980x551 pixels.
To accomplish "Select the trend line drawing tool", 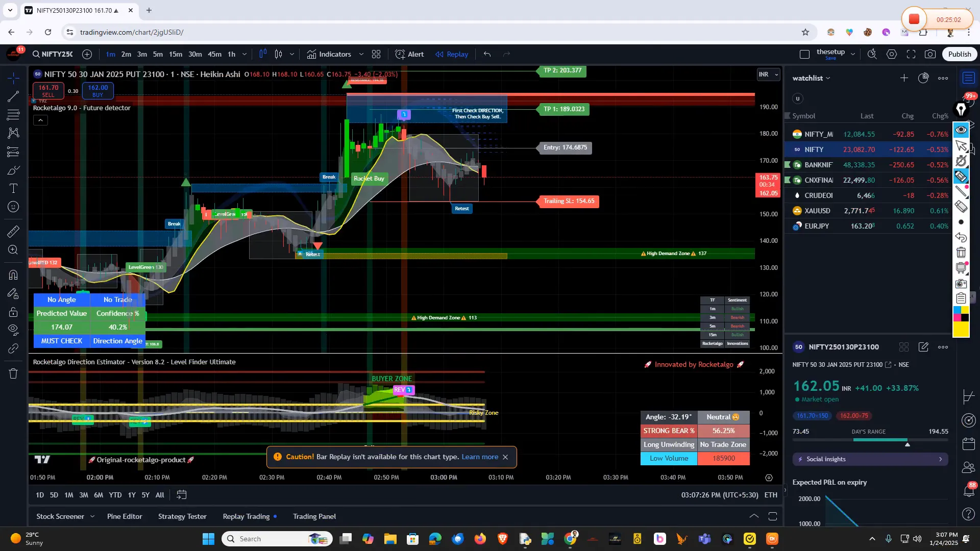I will [13, 97].
